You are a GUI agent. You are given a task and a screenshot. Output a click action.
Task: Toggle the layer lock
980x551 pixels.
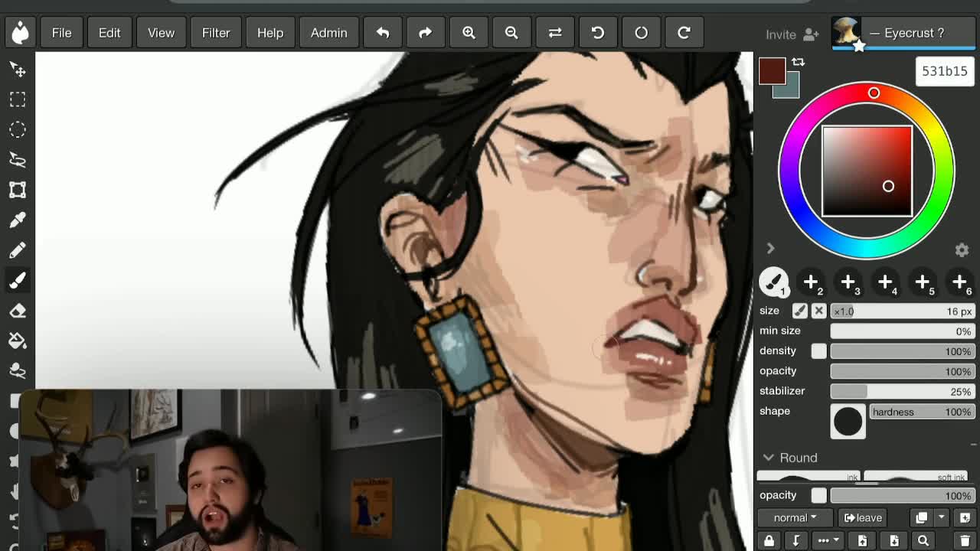pyautogui.click(x=769, y=541)
